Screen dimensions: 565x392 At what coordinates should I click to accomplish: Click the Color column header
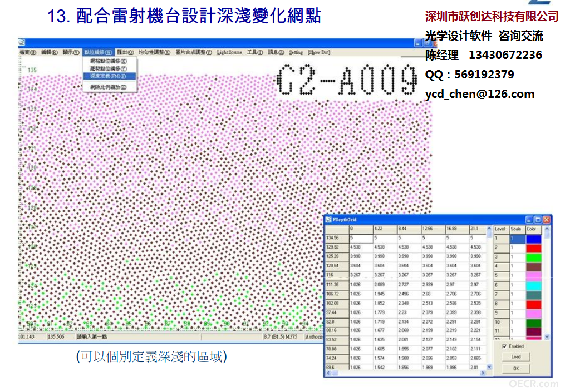coord(534,229)
